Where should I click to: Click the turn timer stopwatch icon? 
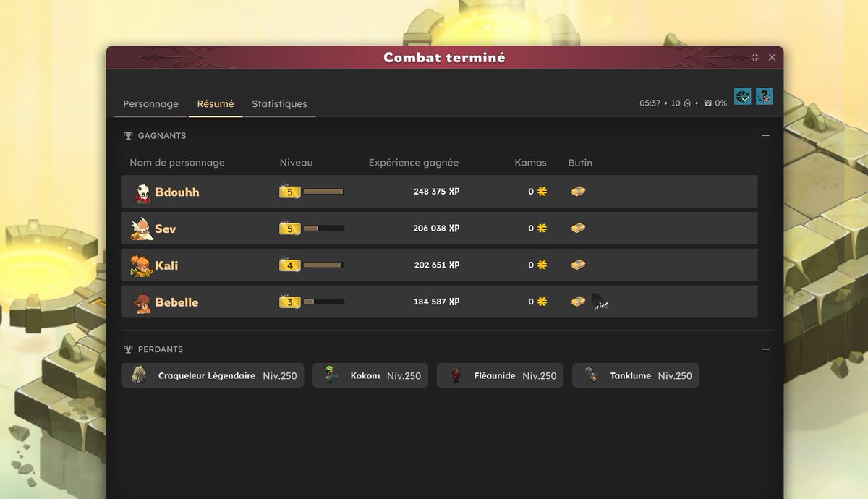pyautogui.click(x=687, y=103)
